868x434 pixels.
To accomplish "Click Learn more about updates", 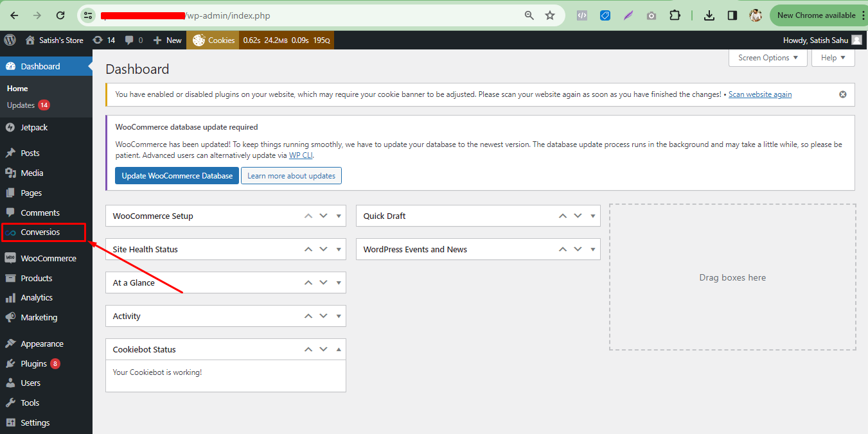I will click(291, 176).
